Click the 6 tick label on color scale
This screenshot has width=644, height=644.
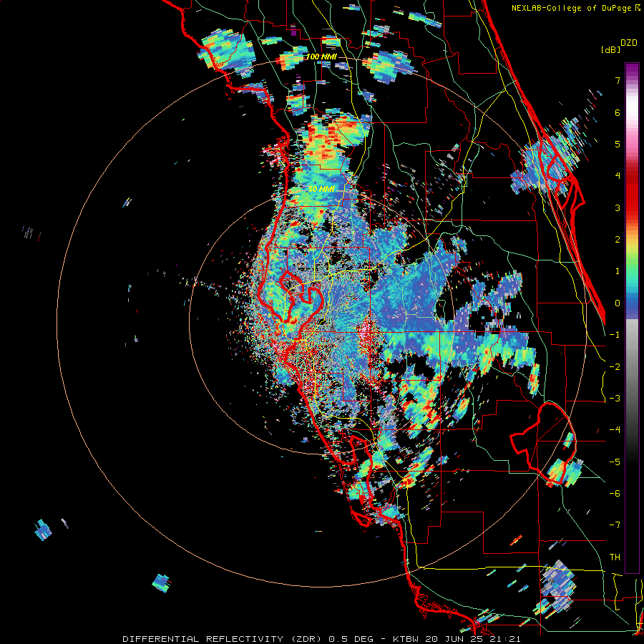point(618,112)
